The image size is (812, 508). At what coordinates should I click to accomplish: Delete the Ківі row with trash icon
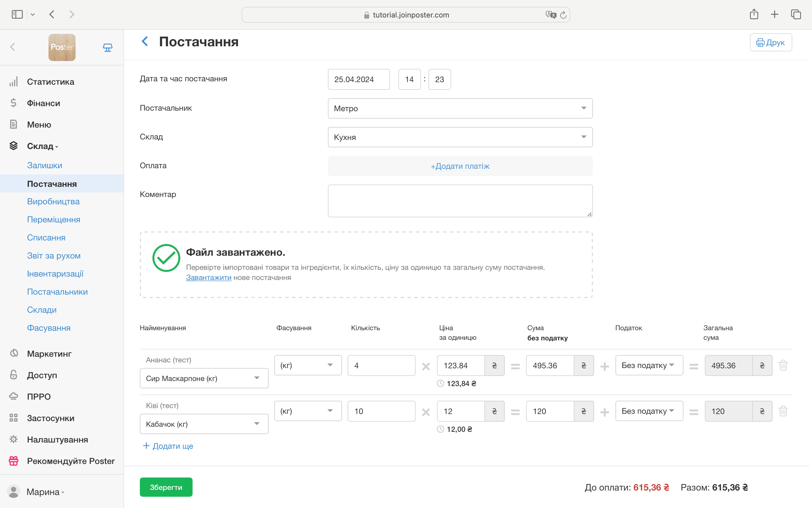click(783, 411)
